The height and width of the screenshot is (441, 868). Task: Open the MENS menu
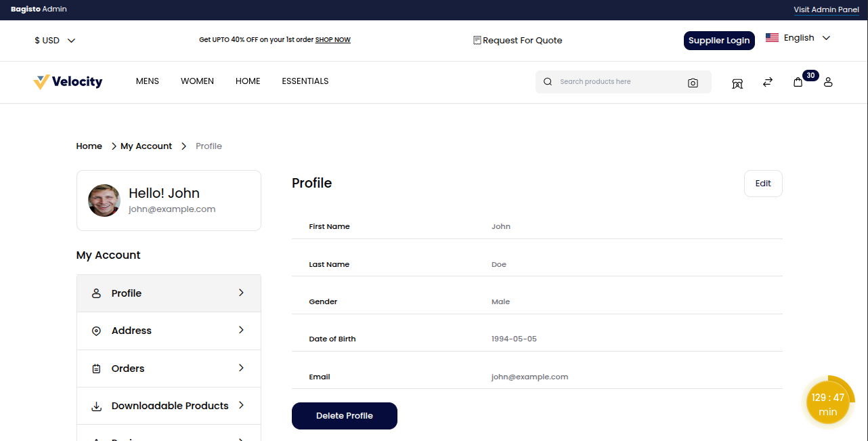coord(147,81)
